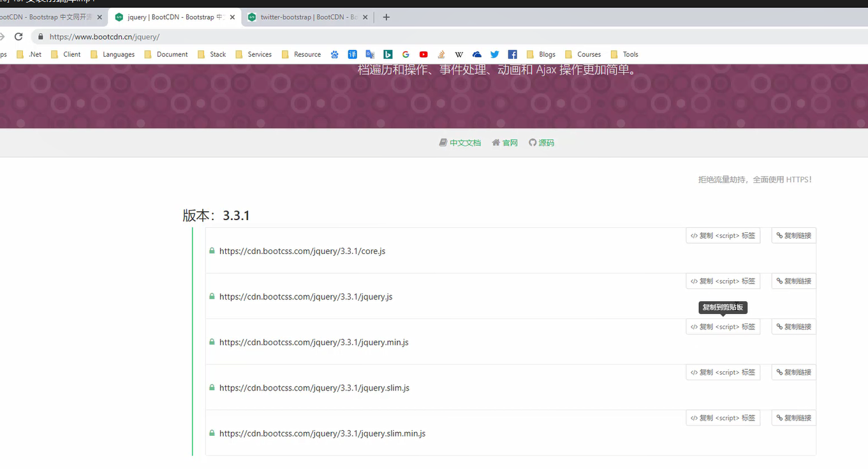The width and height of the screenshot is (868, 469).
Task: Copy link for core.js
Action: click(794, 235)
